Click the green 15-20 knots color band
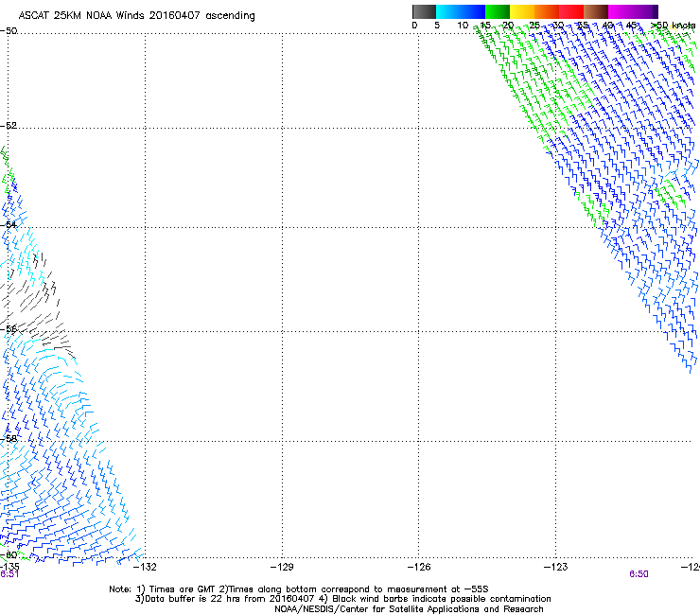 pos(498,11)
